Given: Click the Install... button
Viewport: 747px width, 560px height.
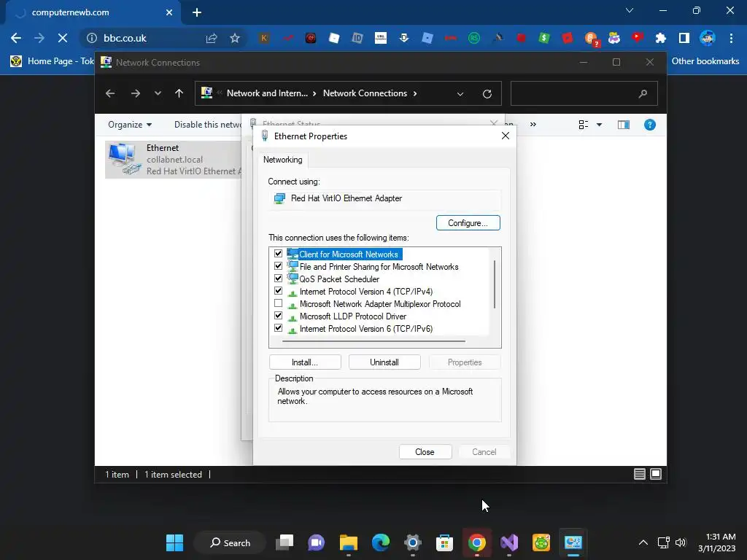Looking at the screenshot, I should [305, 362].
